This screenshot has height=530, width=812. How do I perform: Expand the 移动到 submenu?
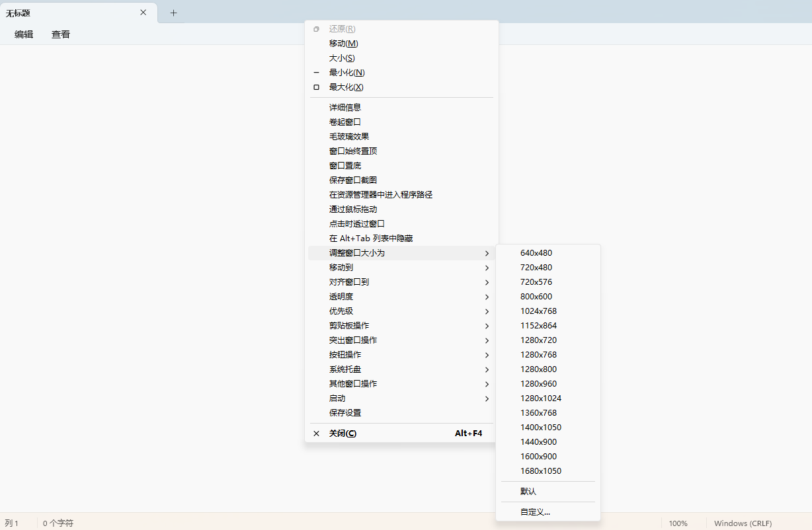(x=401, y=267)
